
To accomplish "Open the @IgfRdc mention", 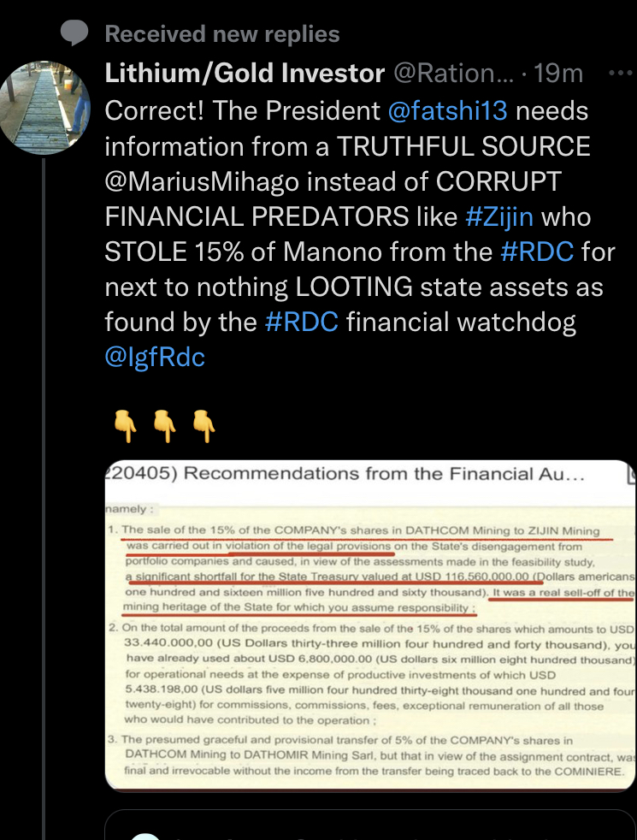I will coord(155,357).
